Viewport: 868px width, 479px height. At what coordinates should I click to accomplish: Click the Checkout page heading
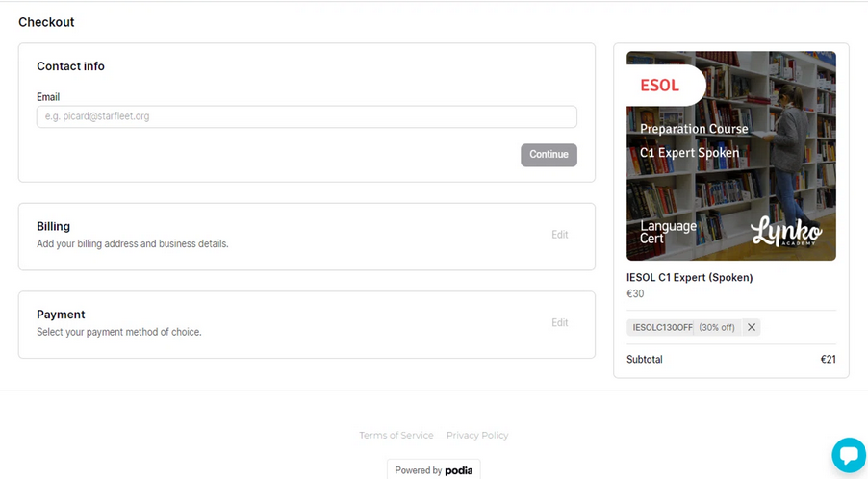point(46,22)
